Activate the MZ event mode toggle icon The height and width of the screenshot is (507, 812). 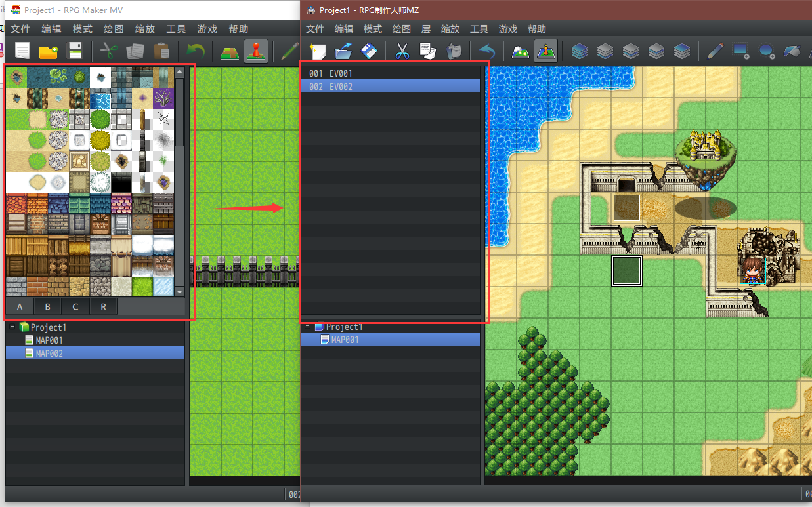coord(546,51)
